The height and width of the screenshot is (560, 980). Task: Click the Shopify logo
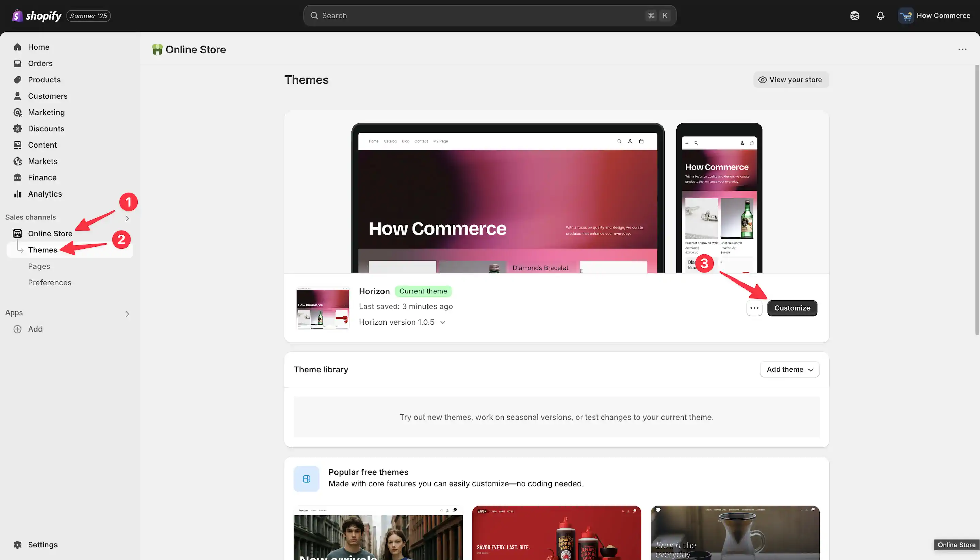[x=36, y=16]
